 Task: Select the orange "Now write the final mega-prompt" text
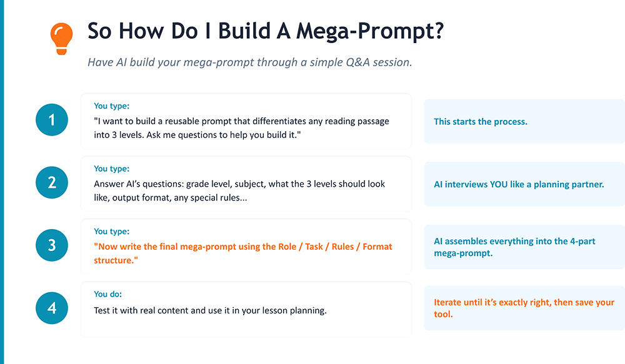tap(242, 253)
